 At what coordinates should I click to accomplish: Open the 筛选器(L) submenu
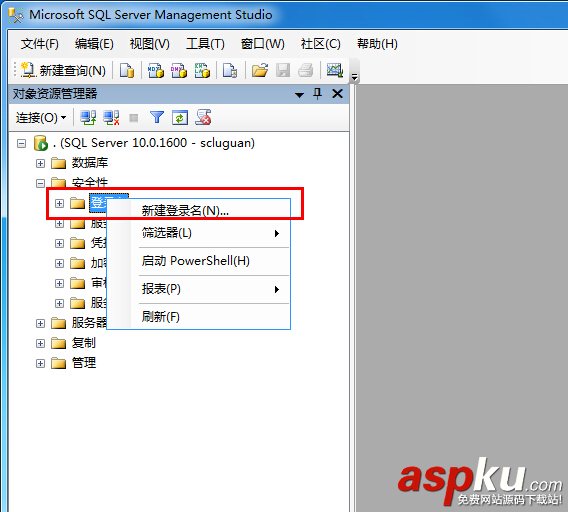[199, 233]
